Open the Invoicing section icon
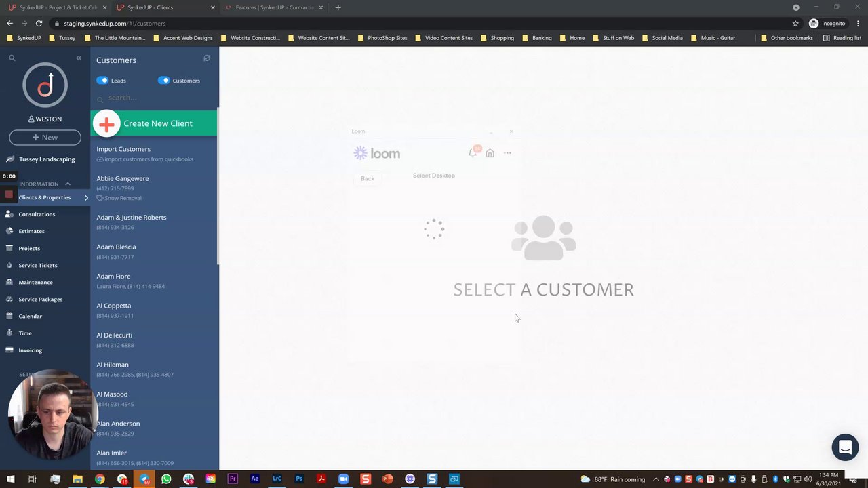 [9, 350]
